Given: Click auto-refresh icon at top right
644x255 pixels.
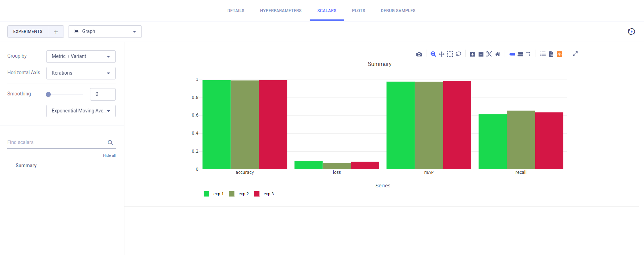Looking at the screenshot, I should 631,32.
